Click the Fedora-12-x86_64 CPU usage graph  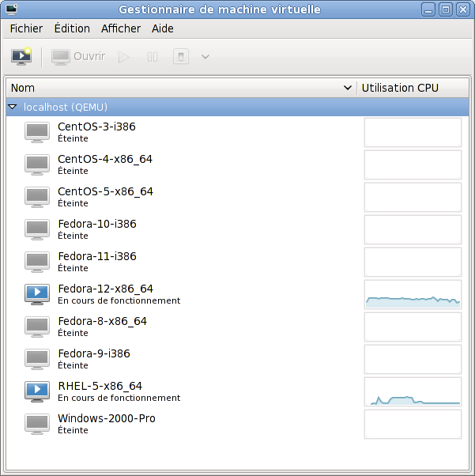coord(412,294)
